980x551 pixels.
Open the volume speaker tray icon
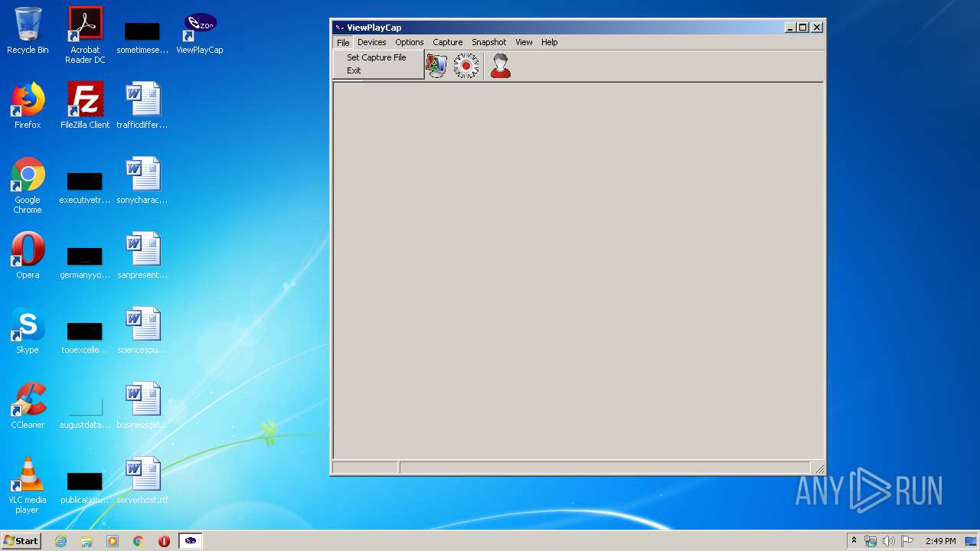(x=889, y=541)
